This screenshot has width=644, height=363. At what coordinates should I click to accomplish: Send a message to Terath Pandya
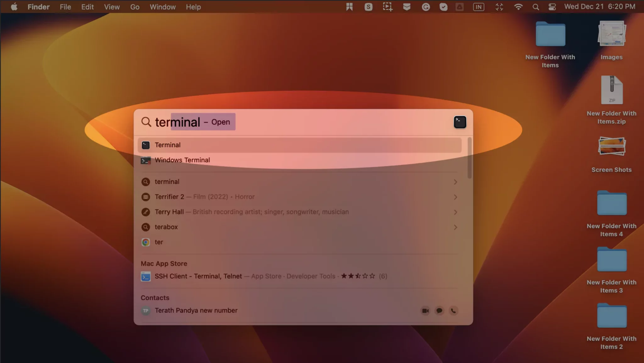point(439,311)
